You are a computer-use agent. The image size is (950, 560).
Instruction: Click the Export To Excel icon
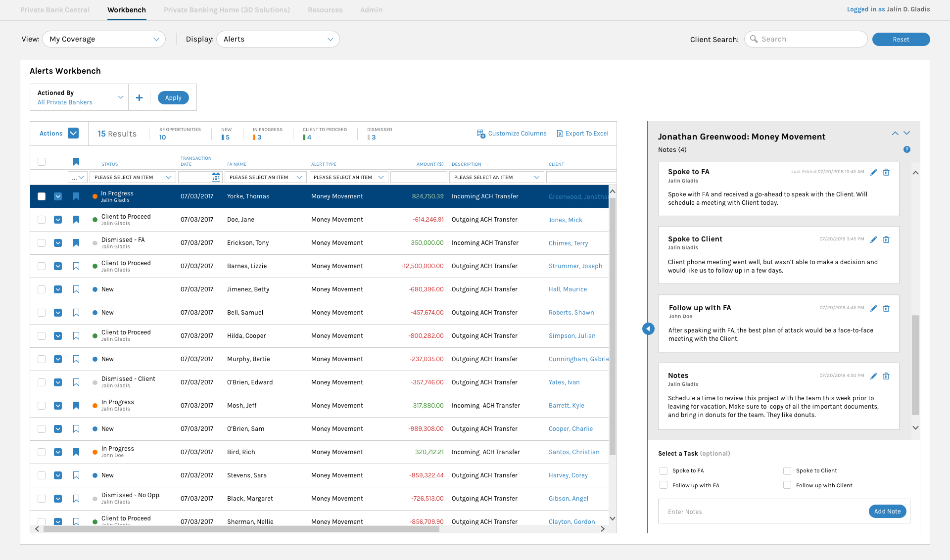[560, 134]
